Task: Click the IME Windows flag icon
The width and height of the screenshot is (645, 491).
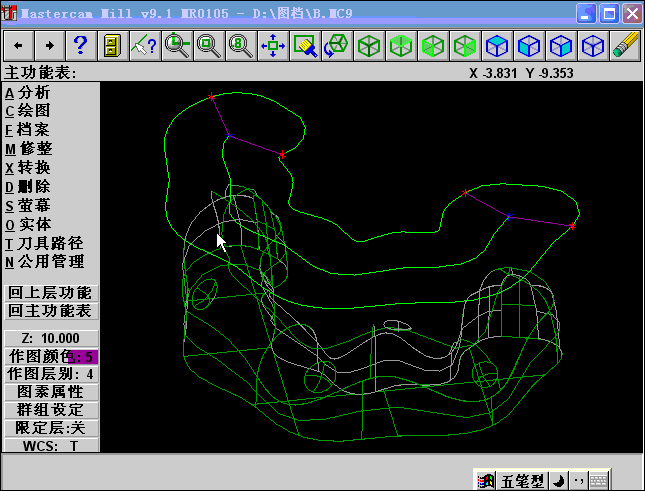Action: (x=485, y=480)
